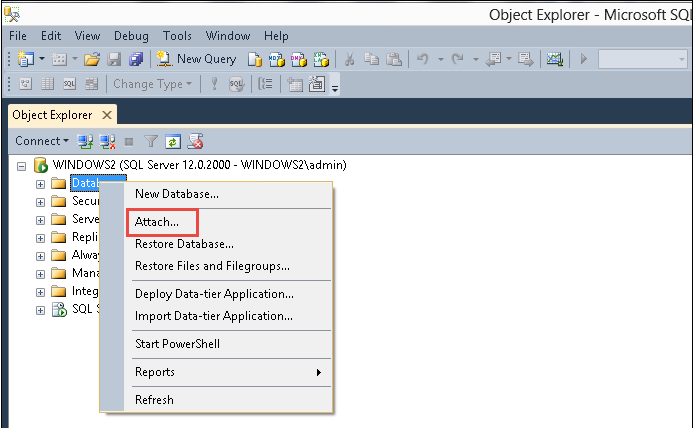Click the Show Diagram Pane icon
700x428 pixels.
(x=25, y=84)
